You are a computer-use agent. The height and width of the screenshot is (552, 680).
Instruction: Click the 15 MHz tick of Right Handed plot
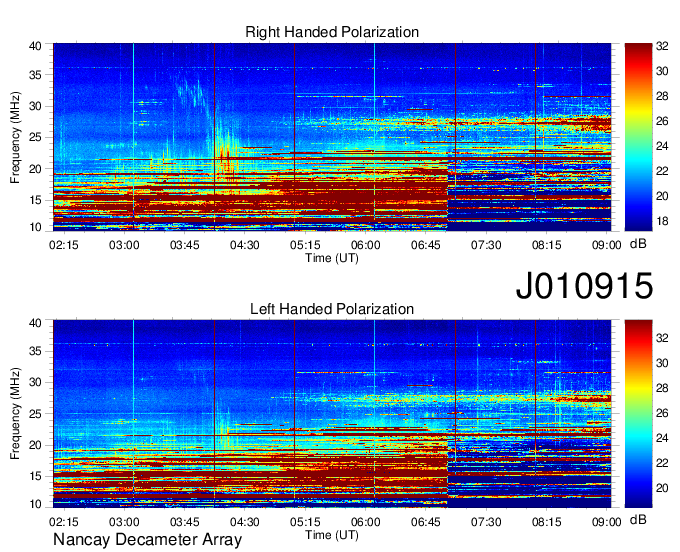click(x=35, y=200)
